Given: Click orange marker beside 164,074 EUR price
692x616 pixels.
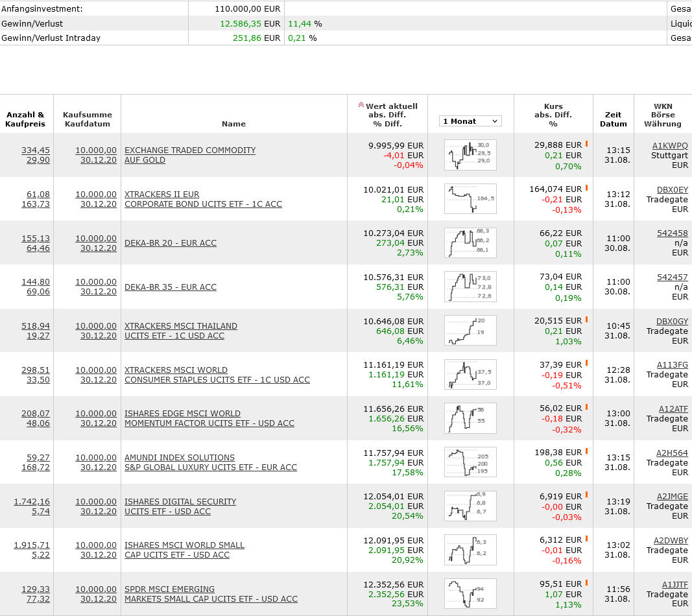Looking at the screenshot, I should [586, 188].
